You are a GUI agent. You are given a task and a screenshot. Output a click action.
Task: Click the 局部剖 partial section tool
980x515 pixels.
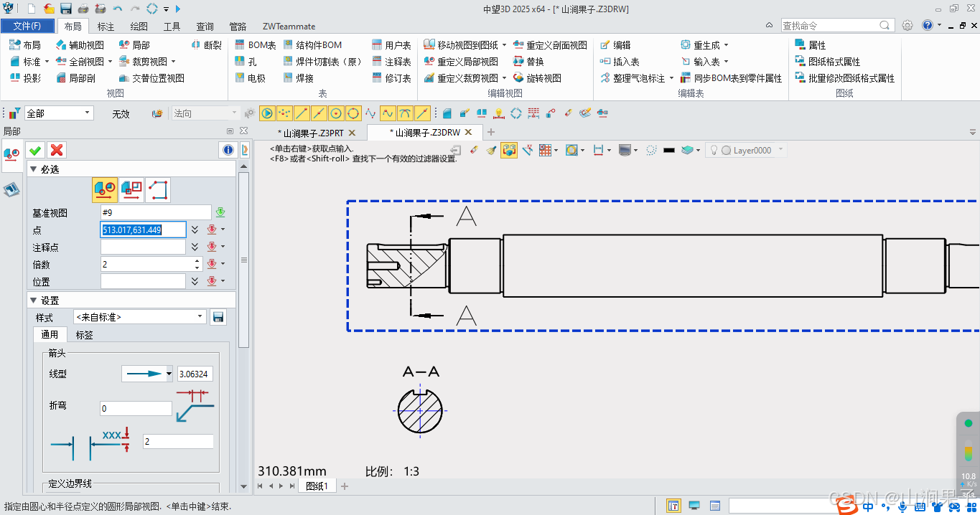(75, 78)
